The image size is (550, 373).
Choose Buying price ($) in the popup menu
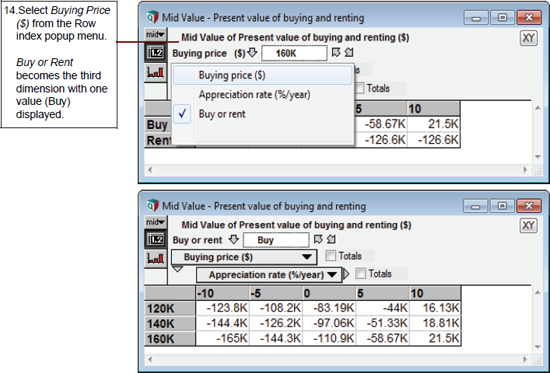click(262, 75)
